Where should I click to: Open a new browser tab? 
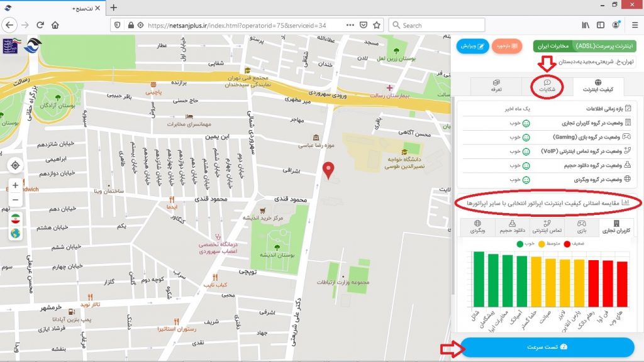114,8
